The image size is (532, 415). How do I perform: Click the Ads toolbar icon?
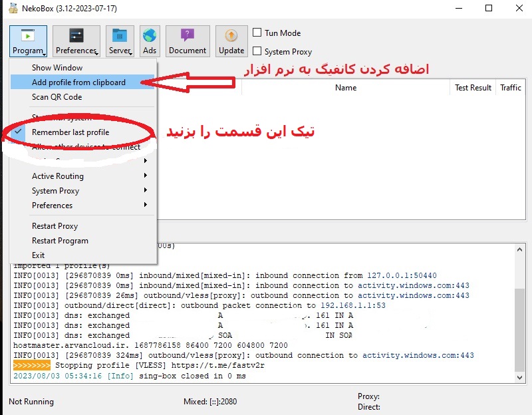tap(149, 41)
